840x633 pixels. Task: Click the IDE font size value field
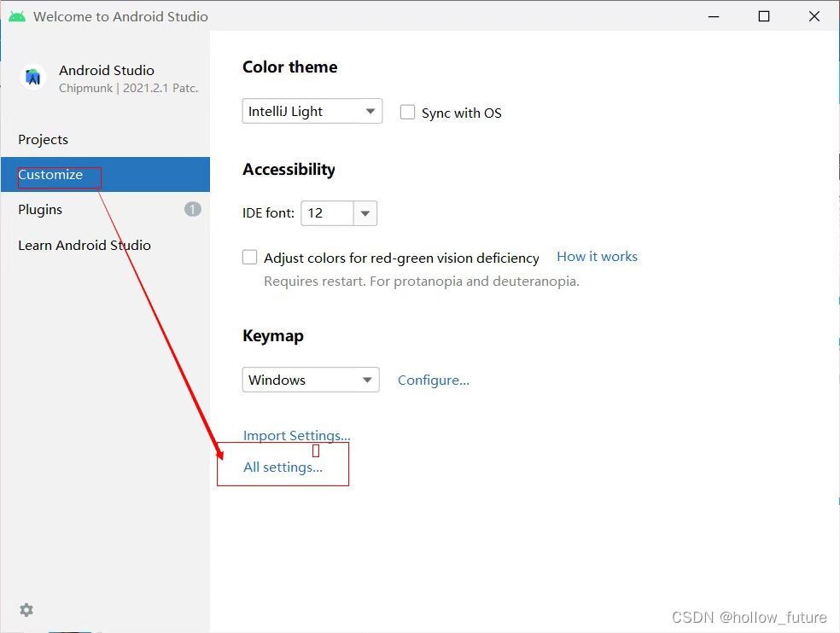pos(327,213)
